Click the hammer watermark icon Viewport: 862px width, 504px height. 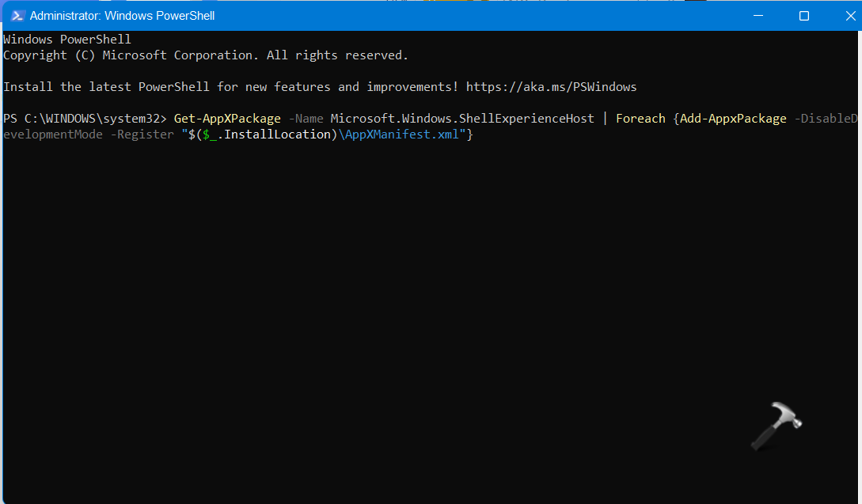click(x=776, y=423)
